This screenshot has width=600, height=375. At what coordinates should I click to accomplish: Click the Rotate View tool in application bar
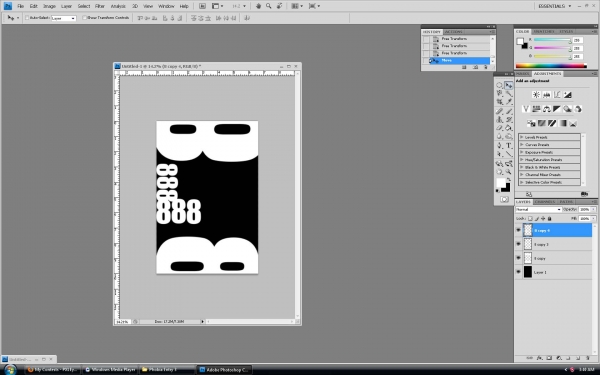point(280,6)
